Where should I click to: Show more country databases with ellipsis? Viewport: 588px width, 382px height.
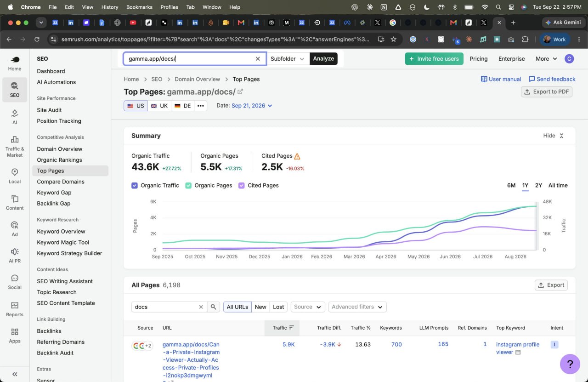coord(200,106)
